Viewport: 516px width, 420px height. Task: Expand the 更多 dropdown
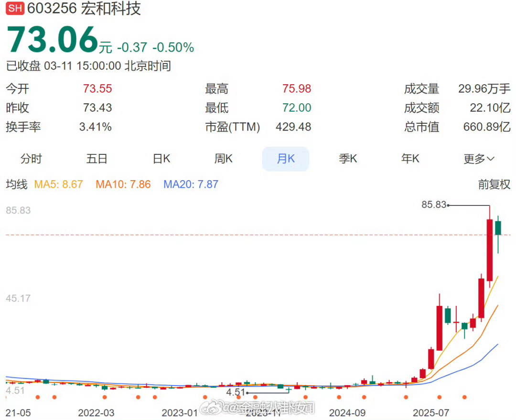[479, 159]
